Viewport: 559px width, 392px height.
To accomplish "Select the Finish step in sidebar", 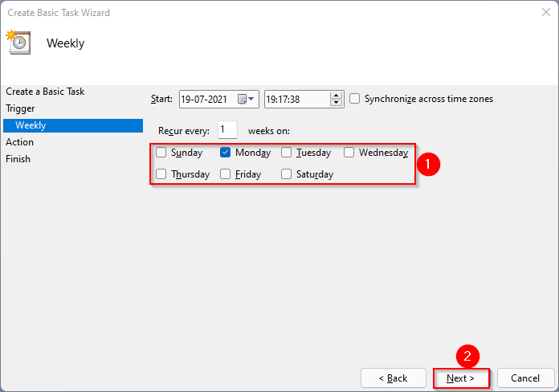I will (18, 159).
